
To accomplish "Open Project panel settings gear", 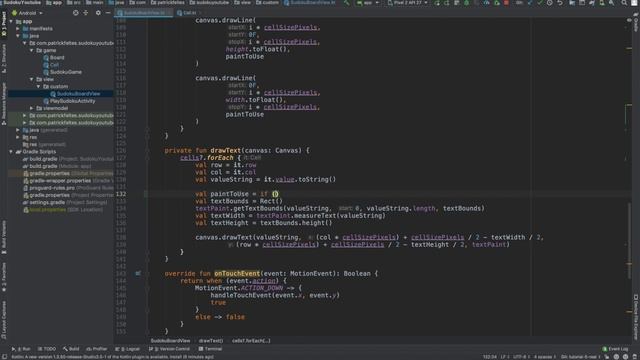I will (x=98, y=13).
